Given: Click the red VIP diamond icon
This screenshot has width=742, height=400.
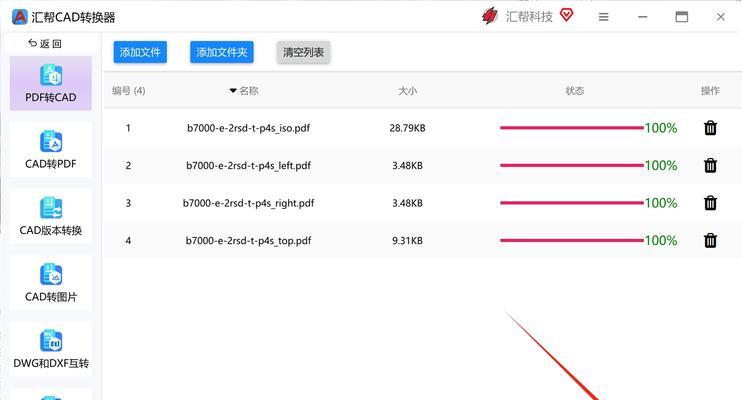Looking at the screenshot, I should 566,15.
